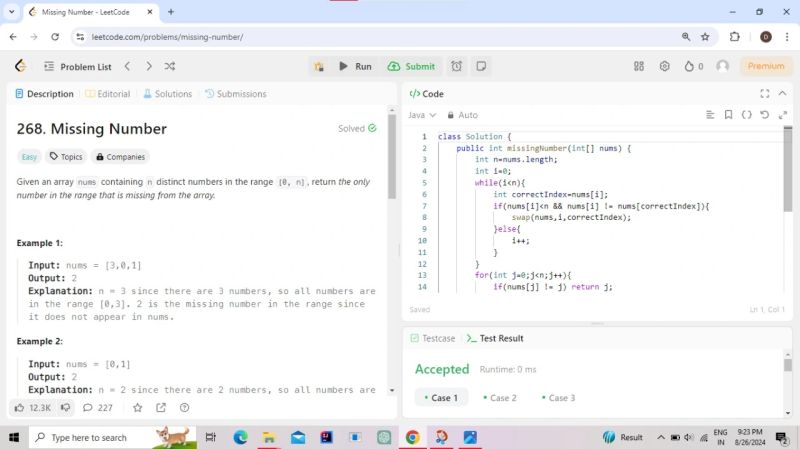The height and width of the screenshot is (449, 800).
Task: Open the notes icon beside the timer
Action: 481,66
